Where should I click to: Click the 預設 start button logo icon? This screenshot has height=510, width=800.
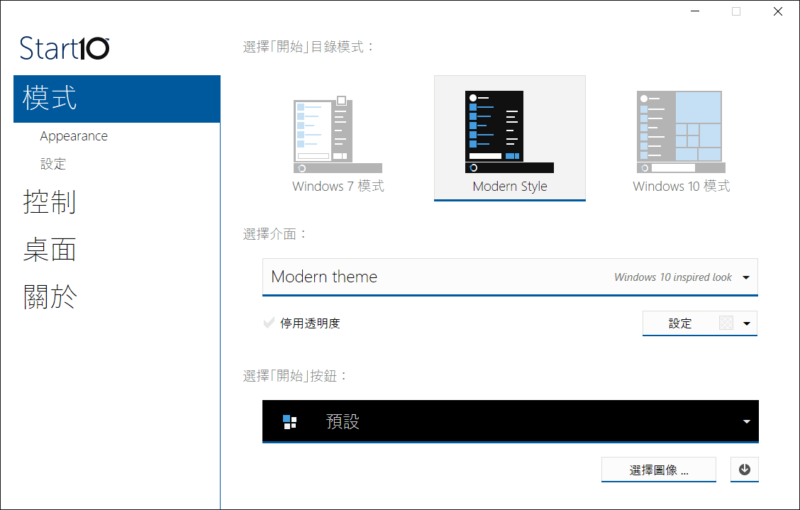click(x=290, y=422)
